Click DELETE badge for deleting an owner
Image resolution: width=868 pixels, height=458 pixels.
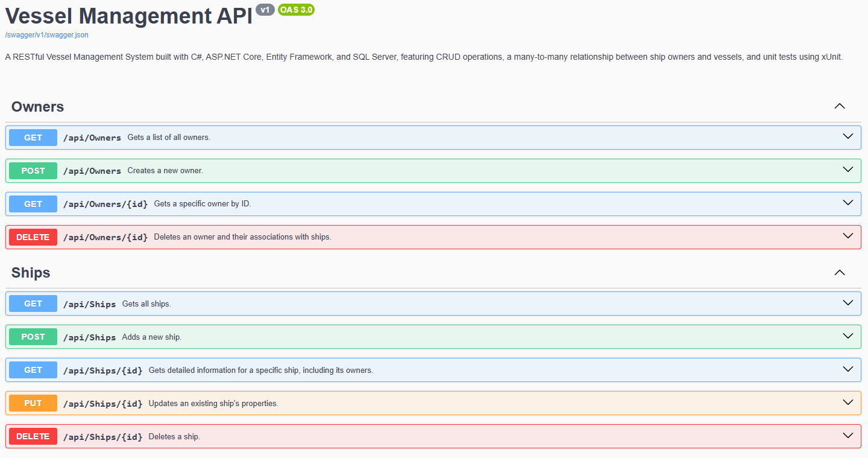coord(33,237)
